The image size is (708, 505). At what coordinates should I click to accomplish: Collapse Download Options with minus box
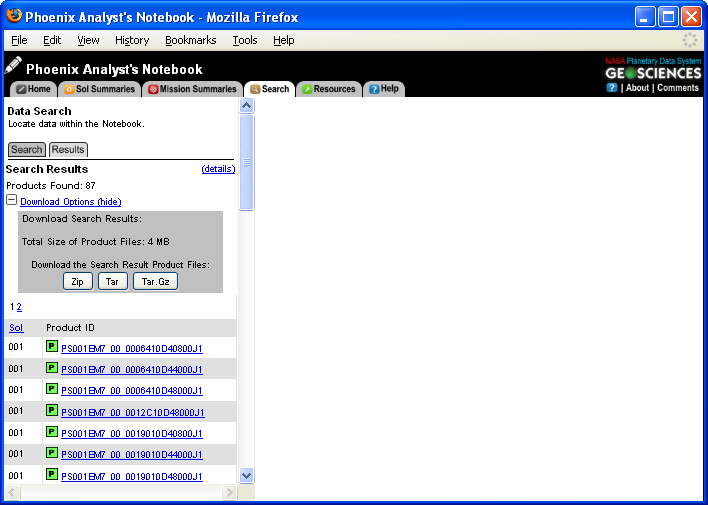(x=12, y=200)
